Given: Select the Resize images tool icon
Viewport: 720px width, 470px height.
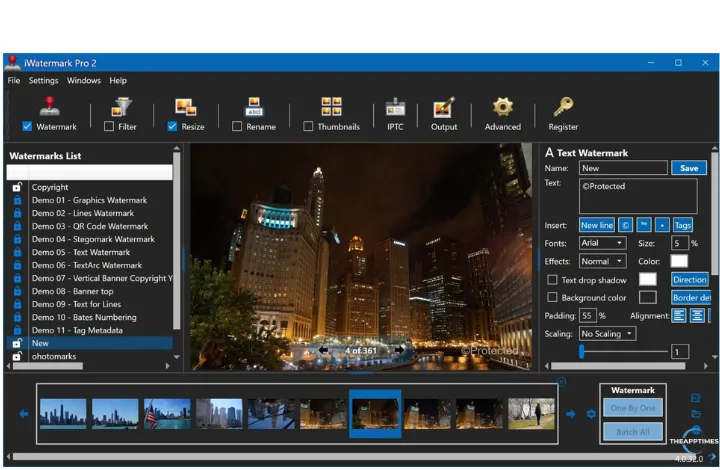Looking at the screenshot, I should [x=186, y=107].
